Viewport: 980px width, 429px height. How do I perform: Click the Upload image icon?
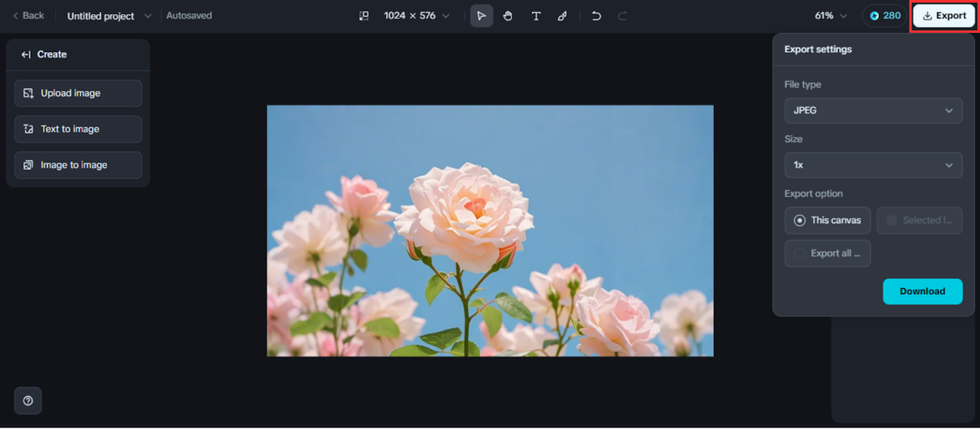pos(28,93)
